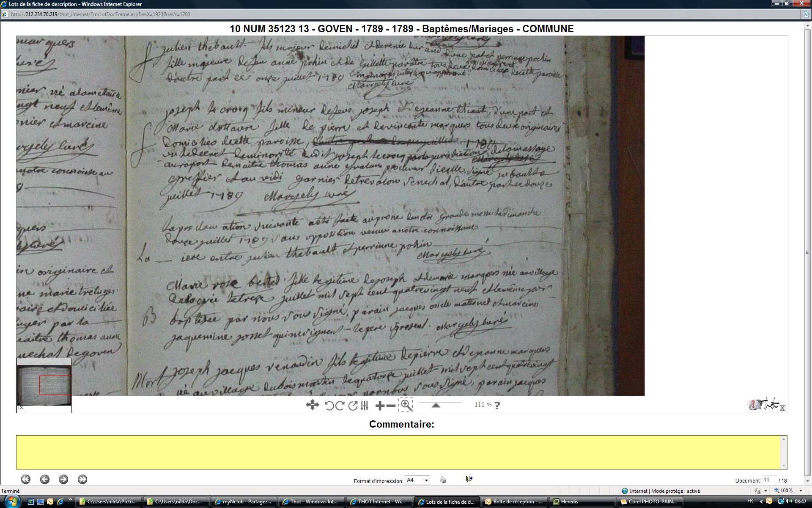Go to first document page
The image size is (812, 508).
click(x=26, y=479)
